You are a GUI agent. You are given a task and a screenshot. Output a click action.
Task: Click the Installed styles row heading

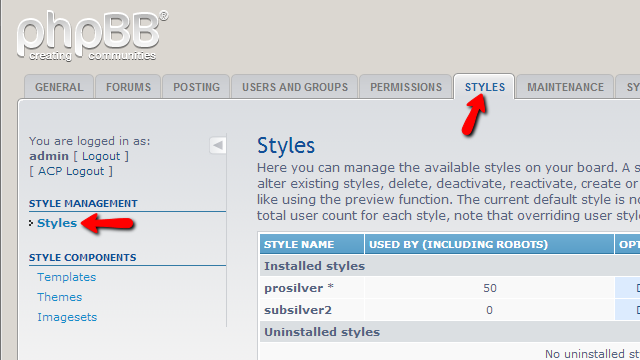coord(314,266)
